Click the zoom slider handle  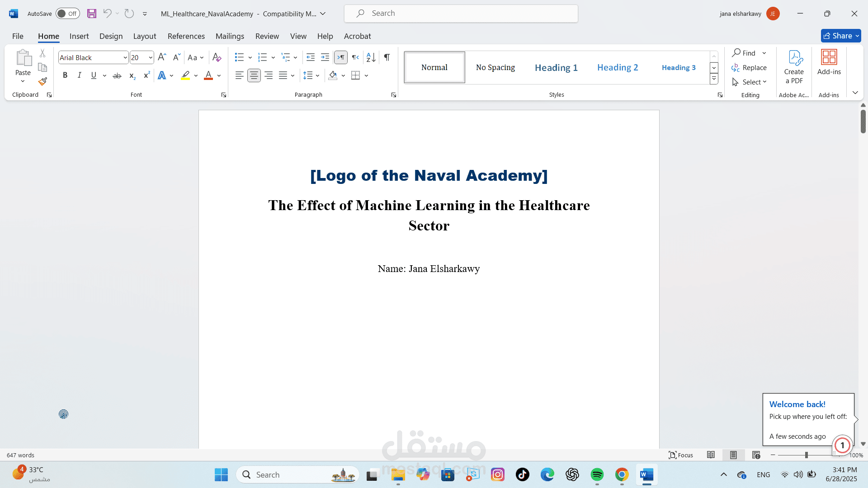pos(806,455)
